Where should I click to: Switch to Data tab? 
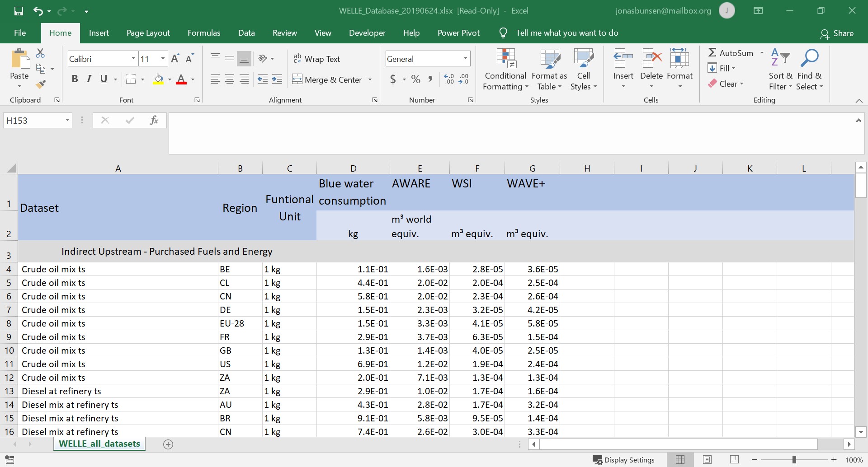[246, 33]
